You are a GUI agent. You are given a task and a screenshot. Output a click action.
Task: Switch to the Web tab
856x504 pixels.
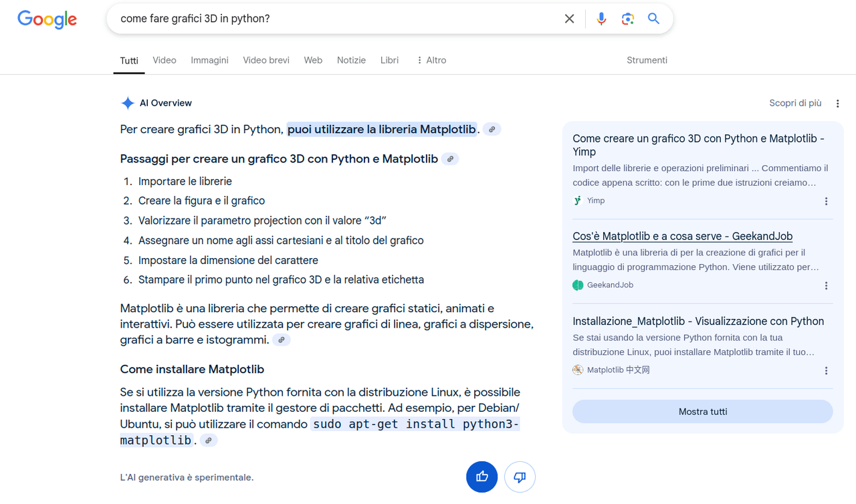[313, 60]
